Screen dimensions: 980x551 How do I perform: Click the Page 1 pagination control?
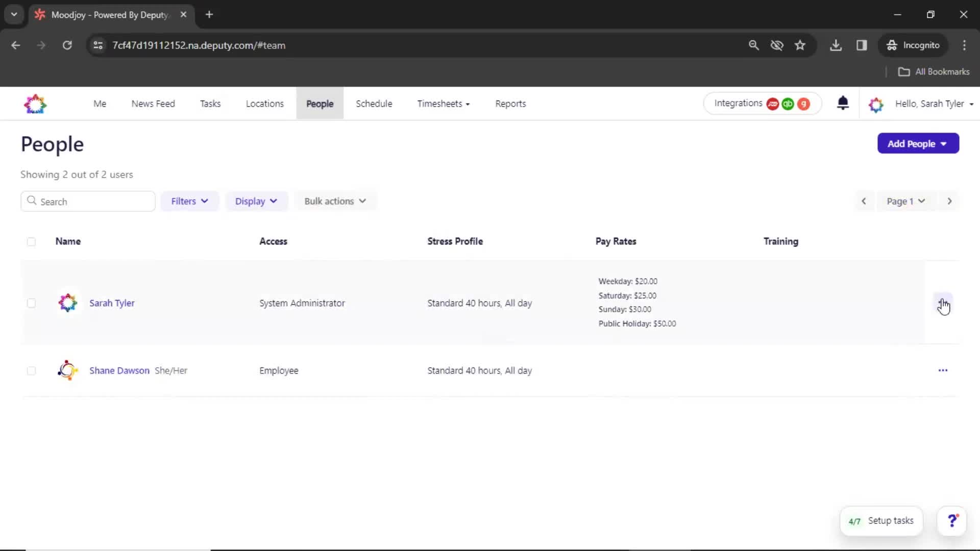tap(905, 201)
